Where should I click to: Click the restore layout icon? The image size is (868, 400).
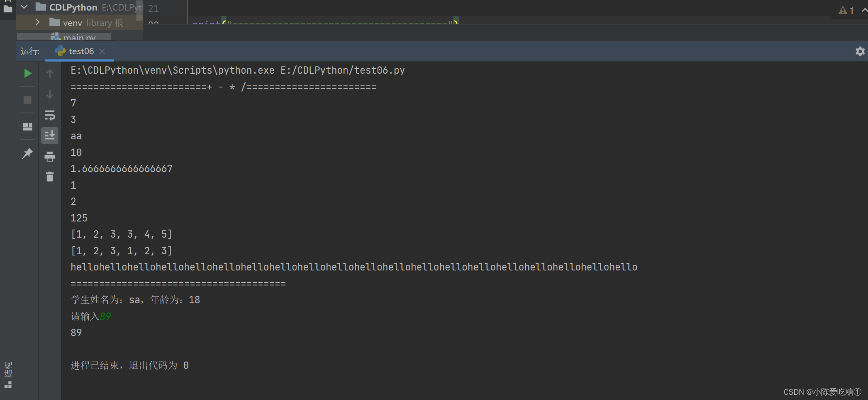click(28, 127)
